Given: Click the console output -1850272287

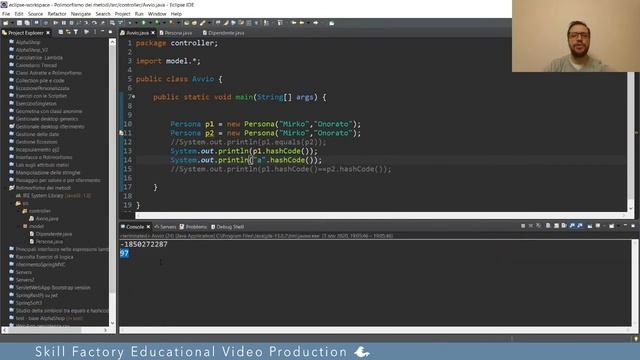Looking at the screenshot, I should pos(144,244).
